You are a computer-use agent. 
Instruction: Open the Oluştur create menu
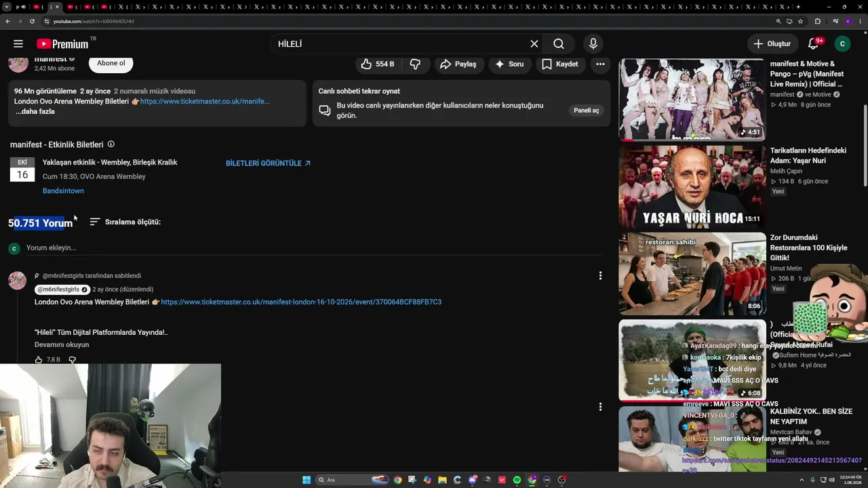tap(772, 44)
